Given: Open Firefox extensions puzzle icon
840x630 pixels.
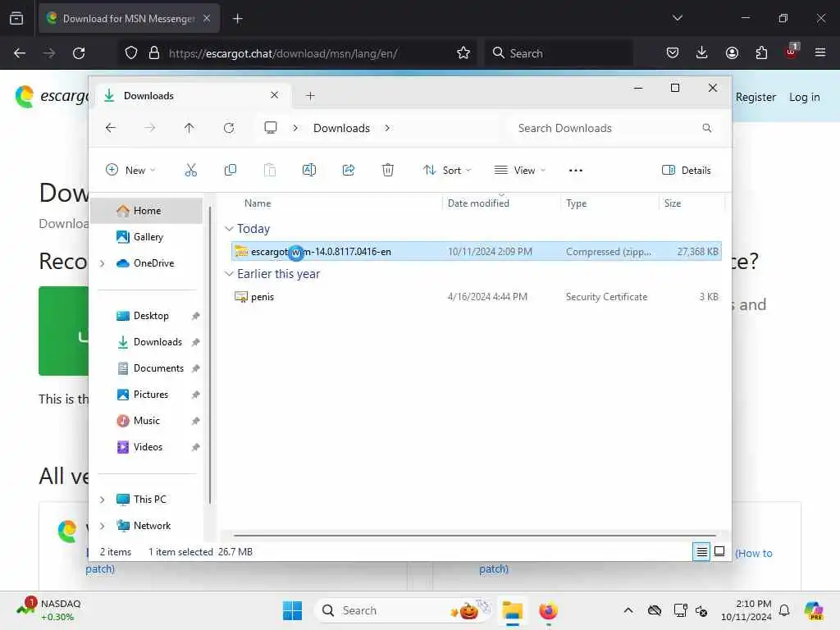Looking at the screenshot, I should point(761,52).
